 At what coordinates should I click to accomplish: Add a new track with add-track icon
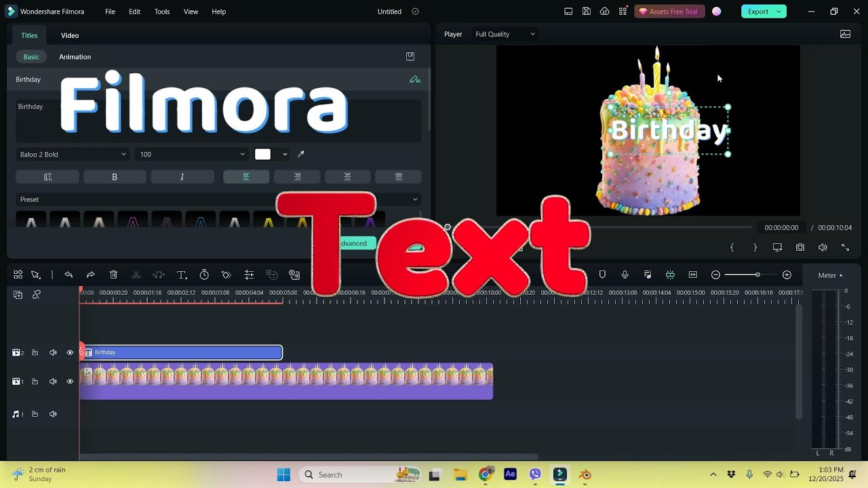tap(18, 295)
